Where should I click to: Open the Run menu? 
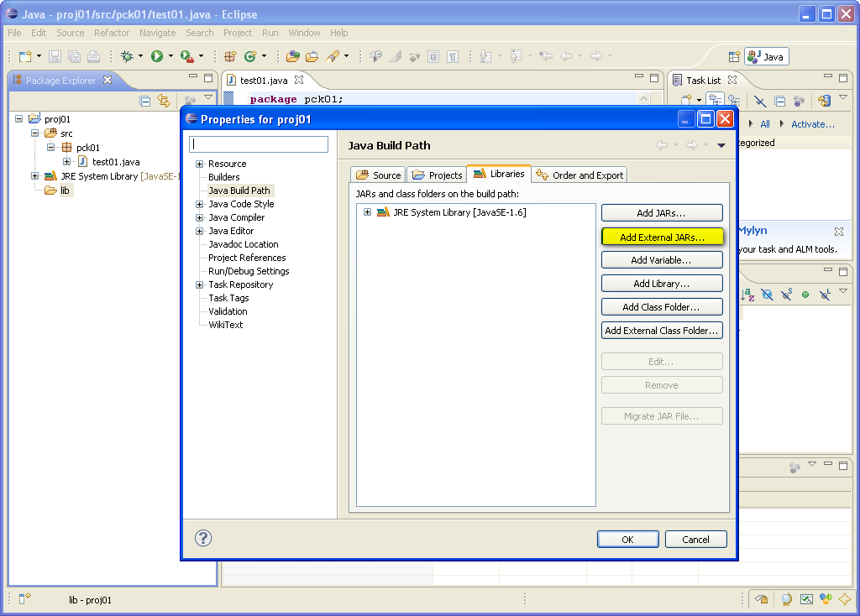[x=270, y=33]
